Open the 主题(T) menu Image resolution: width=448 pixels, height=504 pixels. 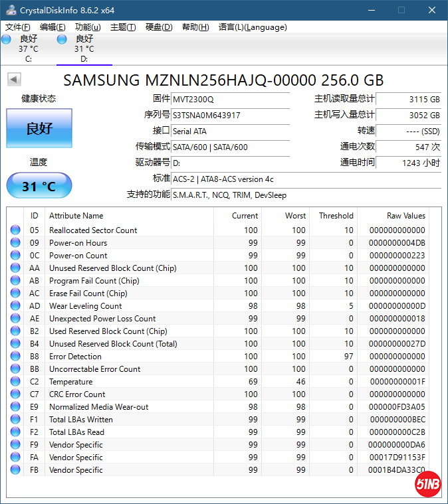tap(123, 27)
